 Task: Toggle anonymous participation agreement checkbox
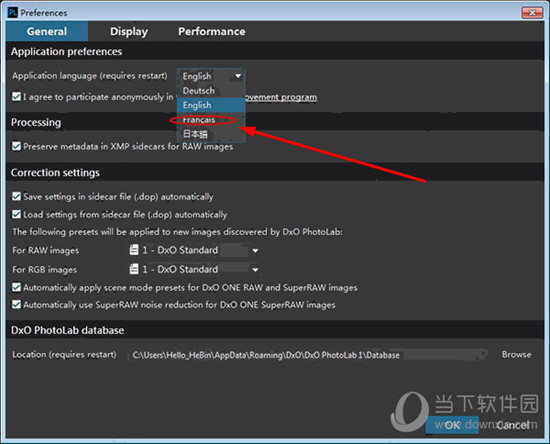(x=16, y=96)
